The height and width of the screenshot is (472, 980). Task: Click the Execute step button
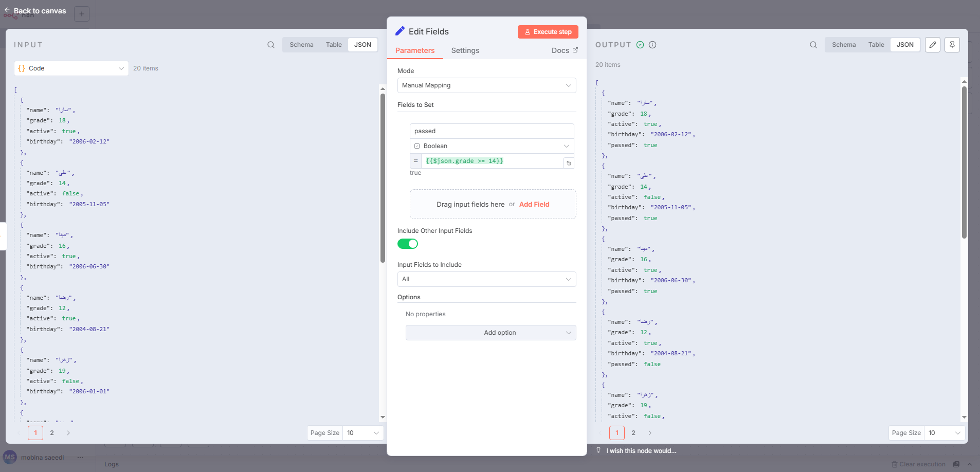pyautogui.click(x=548, y=32)
